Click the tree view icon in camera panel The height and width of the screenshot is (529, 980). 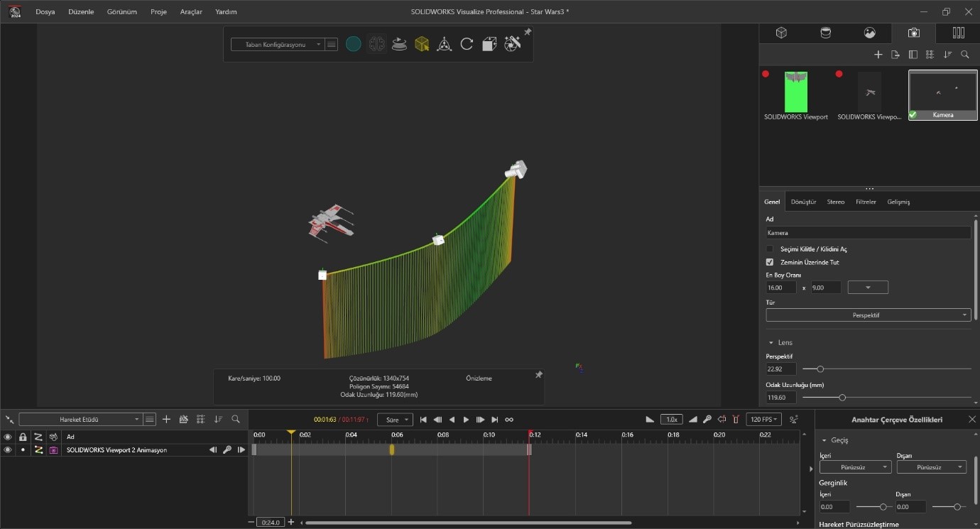click(x=930, y=55)
